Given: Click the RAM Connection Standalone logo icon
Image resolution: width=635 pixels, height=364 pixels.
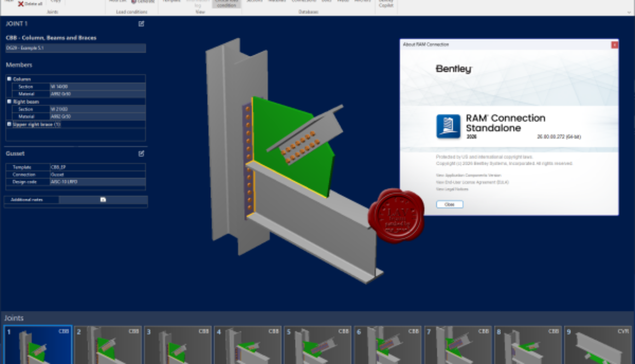Looking at the screenshot, I should [x=448, y=126].
